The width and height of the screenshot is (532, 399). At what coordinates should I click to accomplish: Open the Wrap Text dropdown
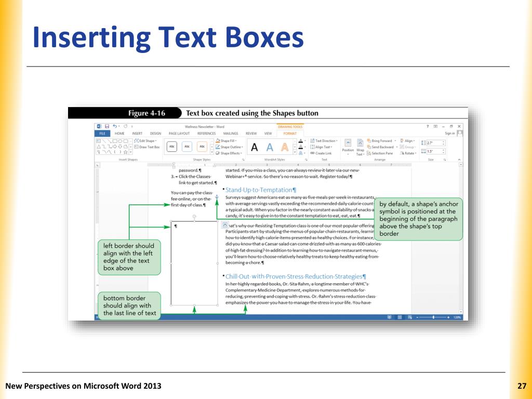(x=360, y=147)
